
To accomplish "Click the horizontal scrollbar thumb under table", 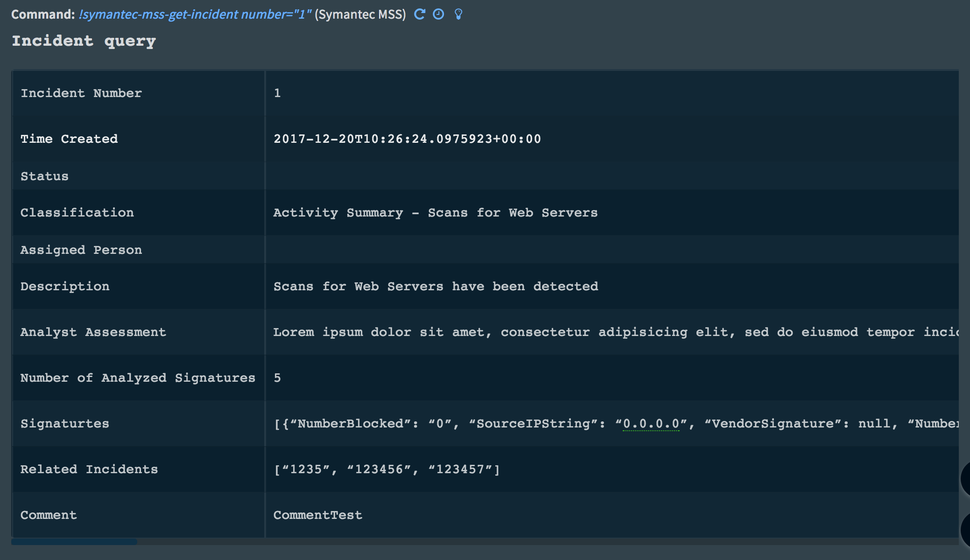I will tap(74, 542).
